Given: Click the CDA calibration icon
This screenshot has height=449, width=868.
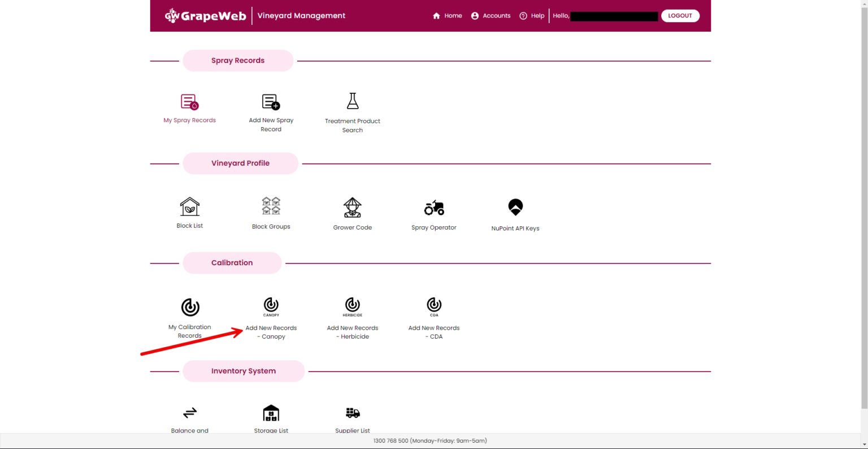Looking at the screenshot, I should pyautogui.click(x=434, y=306).
